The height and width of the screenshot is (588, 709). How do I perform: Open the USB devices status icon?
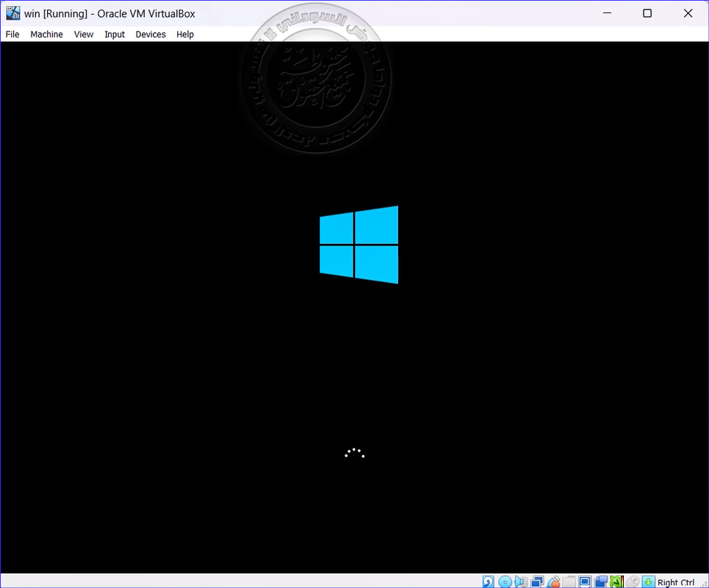coord(553,582)
